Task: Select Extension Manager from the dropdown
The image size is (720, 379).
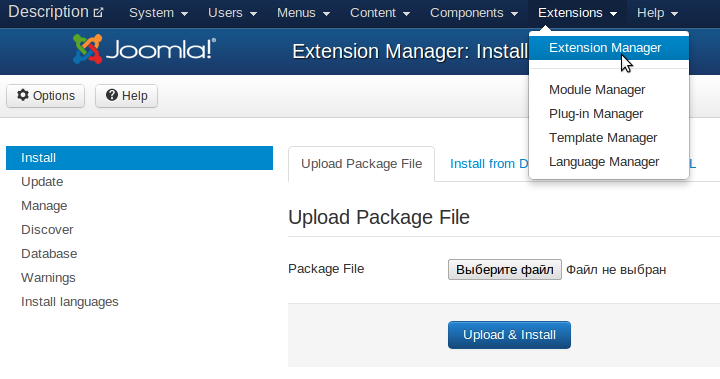Action: [x=609, y=48]
